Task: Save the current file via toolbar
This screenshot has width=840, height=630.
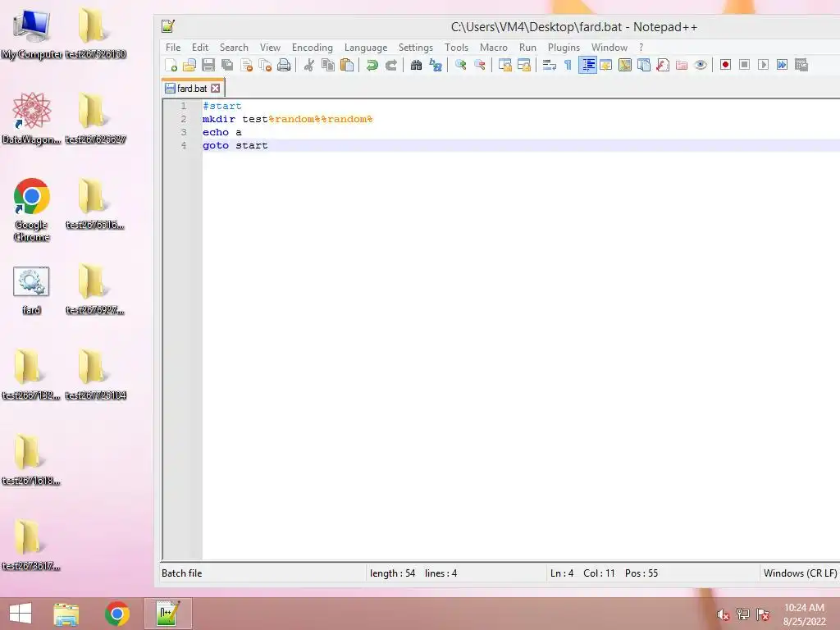Action: (x=208, y=66)
